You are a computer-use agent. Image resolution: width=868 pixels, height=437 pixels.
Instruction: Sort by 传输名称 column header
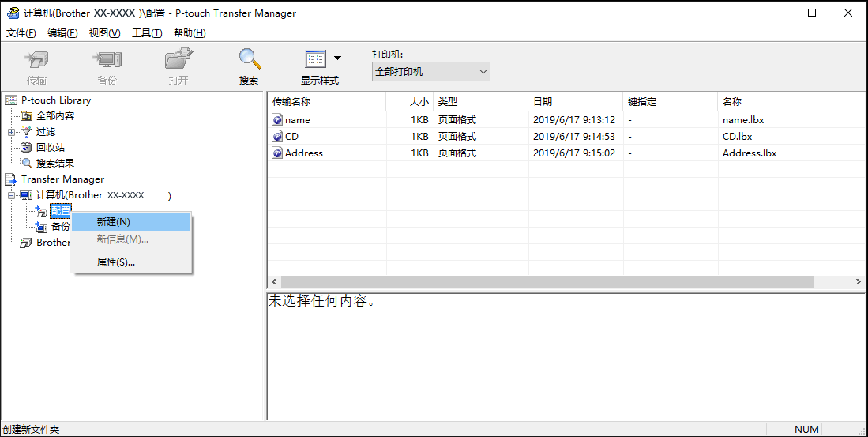pyautogui.click(x=327, y=102)
